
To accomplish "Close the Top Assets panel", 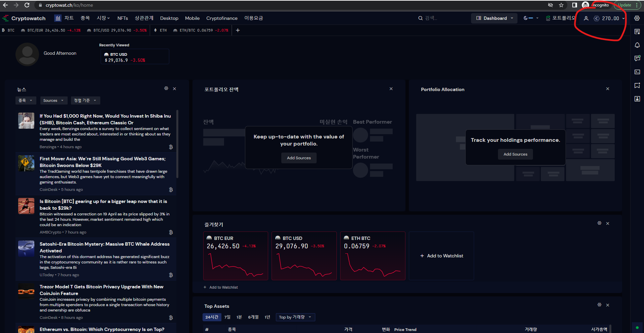I will point(608,305).
